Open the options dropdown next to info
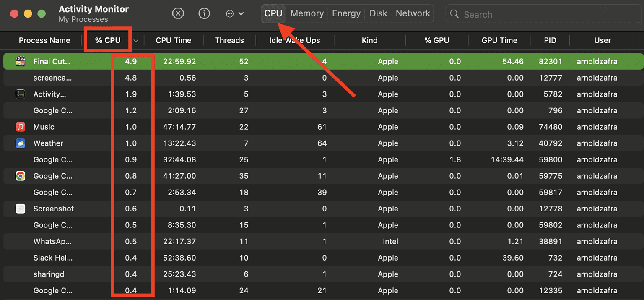Screen dimensions: 644x300 coord(235,13)
